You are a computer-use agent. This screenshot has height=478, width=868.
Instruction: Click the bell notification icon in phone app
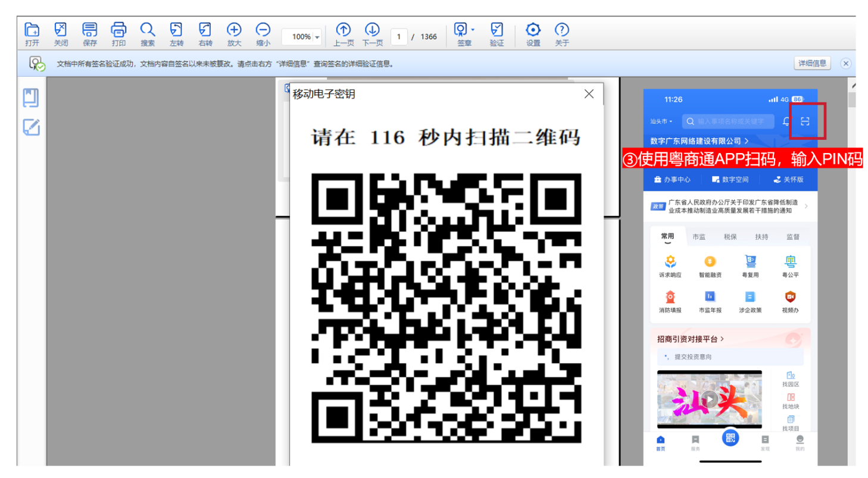[786, 121]
